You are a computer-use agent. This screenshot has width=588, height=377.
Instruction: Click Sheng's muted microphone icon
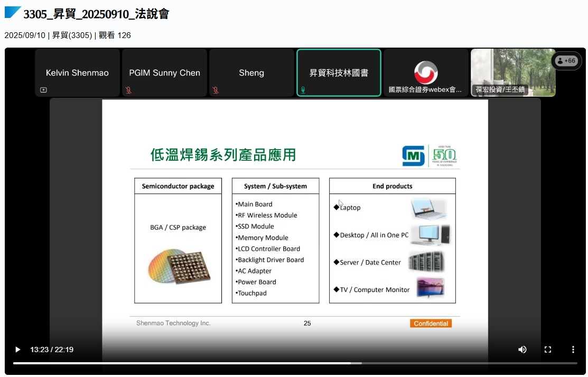216,90
